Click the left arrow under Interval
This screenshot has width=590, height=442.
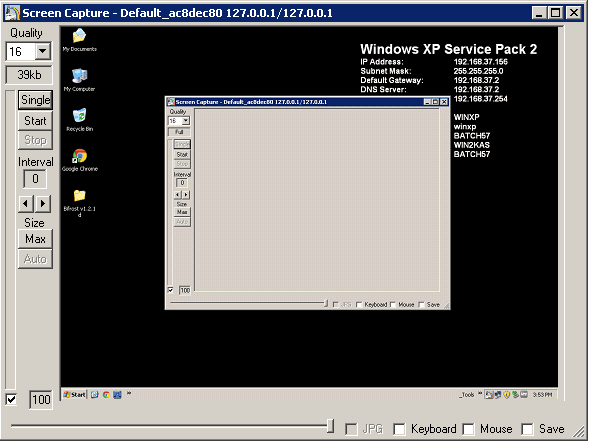tap(26, 204)
